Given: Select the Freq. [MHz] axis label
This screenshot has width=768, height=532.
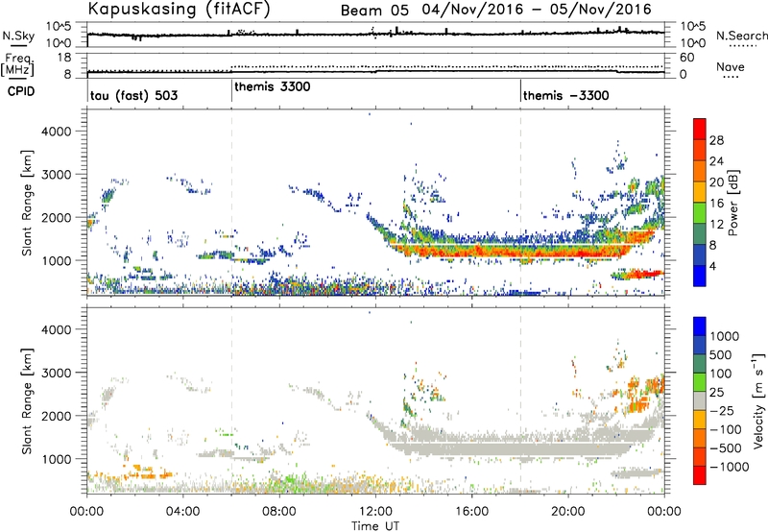Looking at the screenshot, I should [x=17, y=65].
